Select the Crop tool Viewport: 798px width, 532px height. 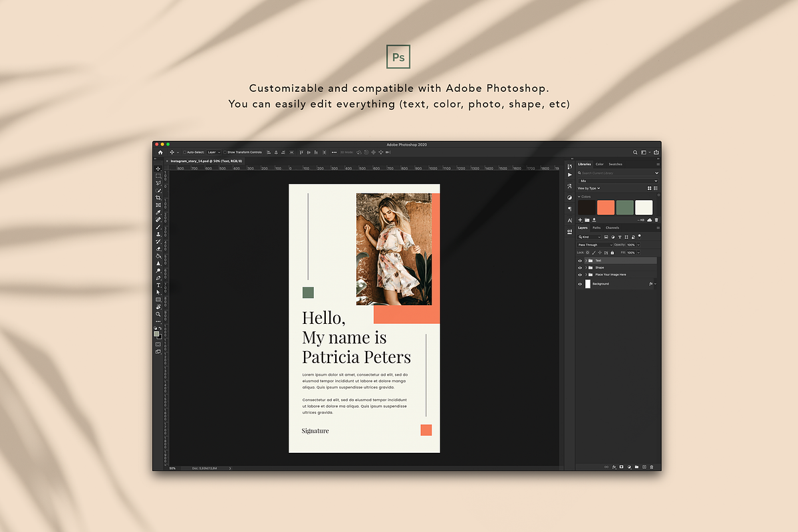pos(160,198)
